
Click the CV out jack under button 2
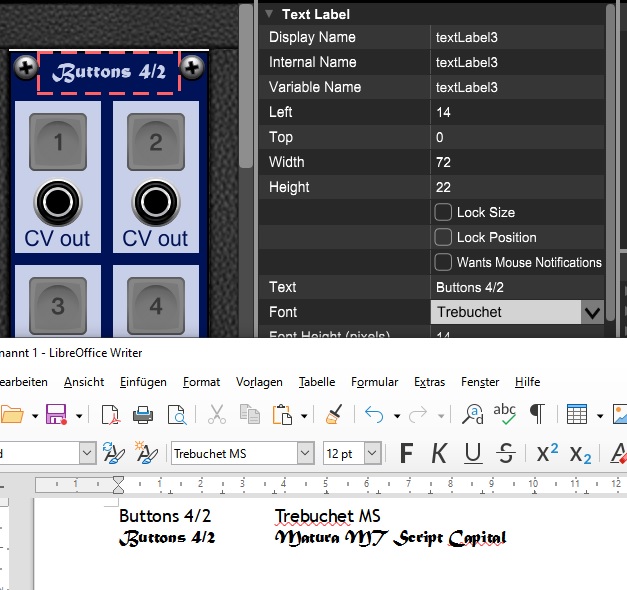156,202
